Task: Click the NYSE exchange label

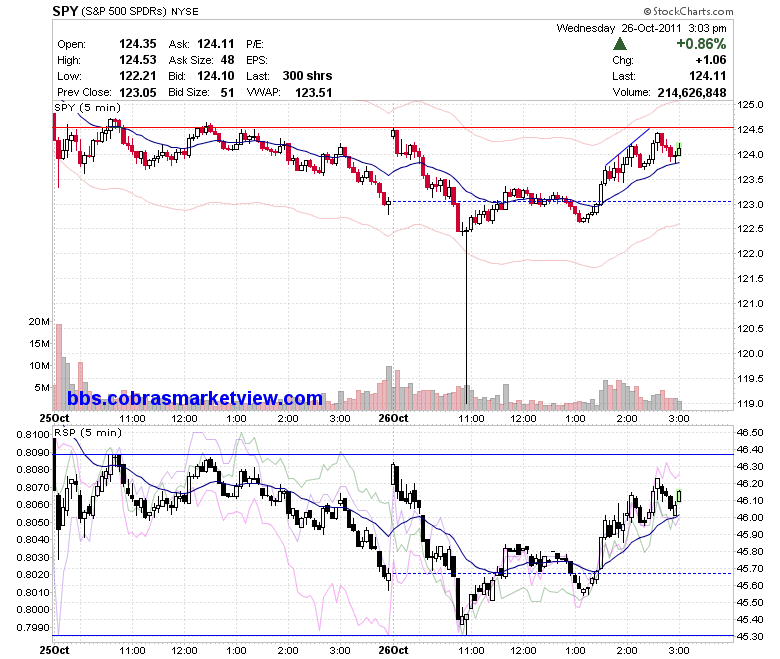Action: (x=185, y=11)
